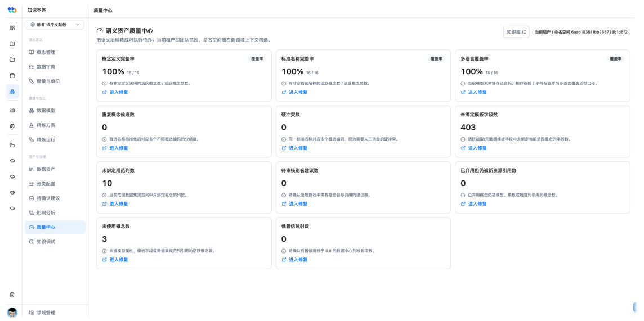The image size is (644, 321).
Task: Click the magnifier icon beside 知识调试
Action: [31, 242]
